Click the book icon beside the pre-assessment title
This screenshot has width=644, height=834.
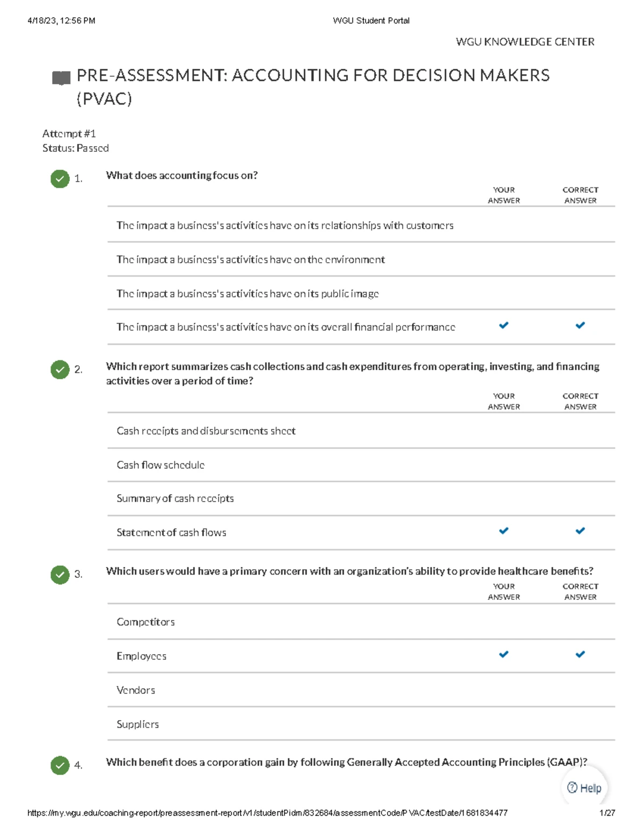point(61,78)
